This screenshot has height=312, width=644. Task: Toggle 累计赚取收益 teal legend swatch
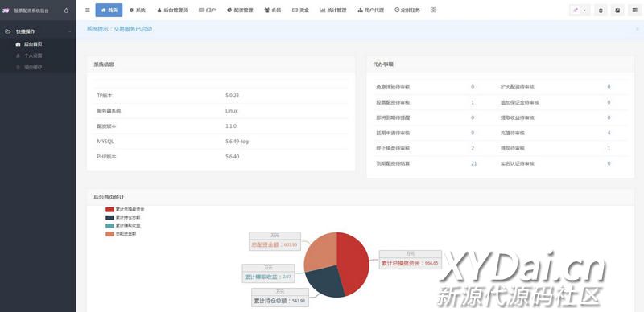[109, 226]
